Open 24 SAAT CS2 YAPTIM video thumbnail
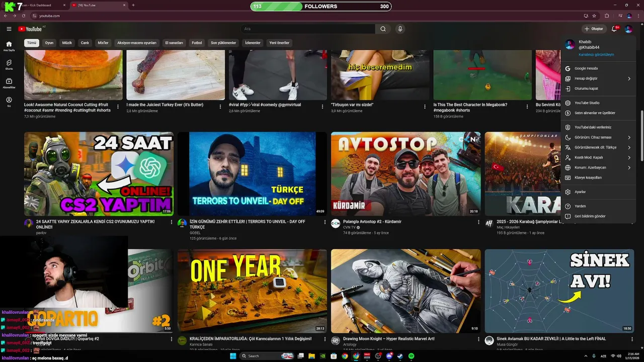644x362 pixels. (99, 174)
